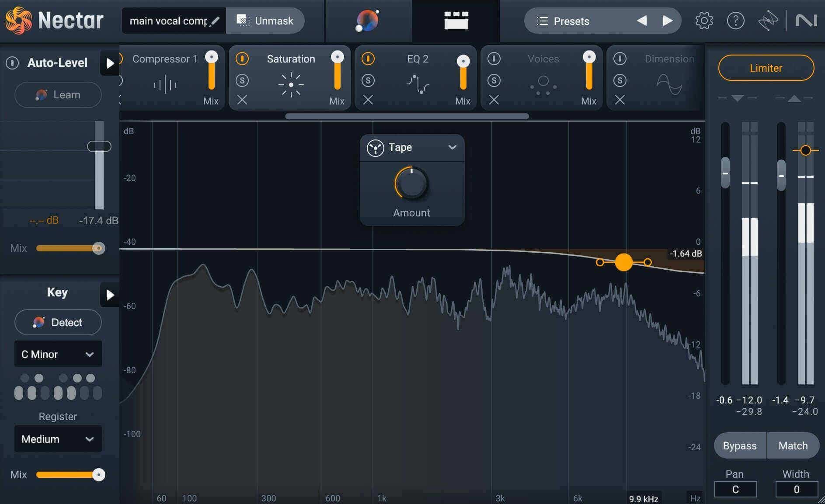Click the pencil icon to rename preset
Viewport: 825px width, 504px height.
(214, 21)
